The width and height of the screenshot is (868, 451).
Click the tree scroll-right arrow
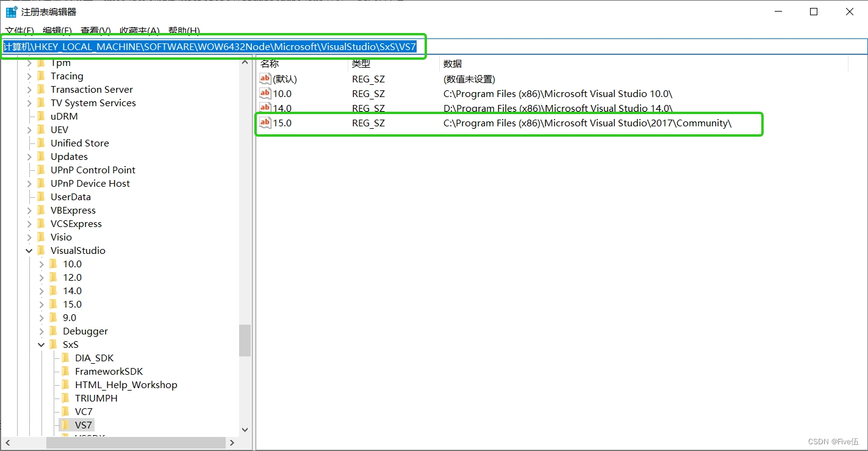click(x=232, y=442)
